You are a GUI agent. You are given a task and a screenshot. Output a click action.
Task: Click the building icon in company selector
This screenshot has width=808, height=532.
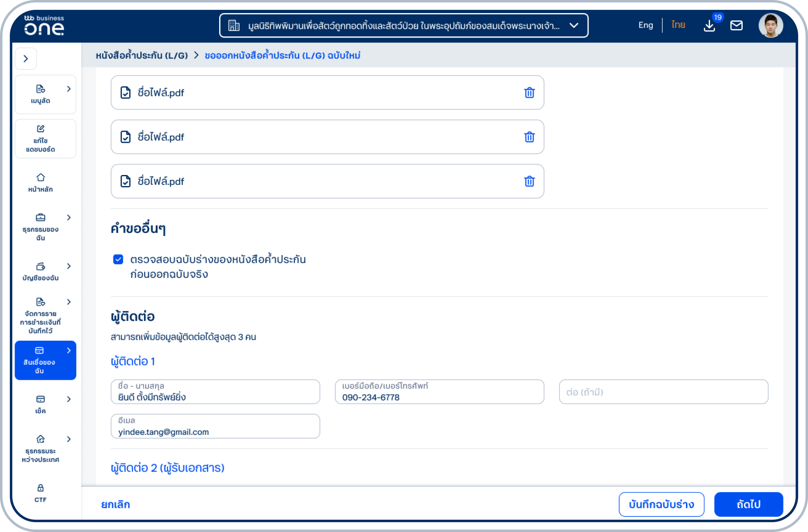234,25
